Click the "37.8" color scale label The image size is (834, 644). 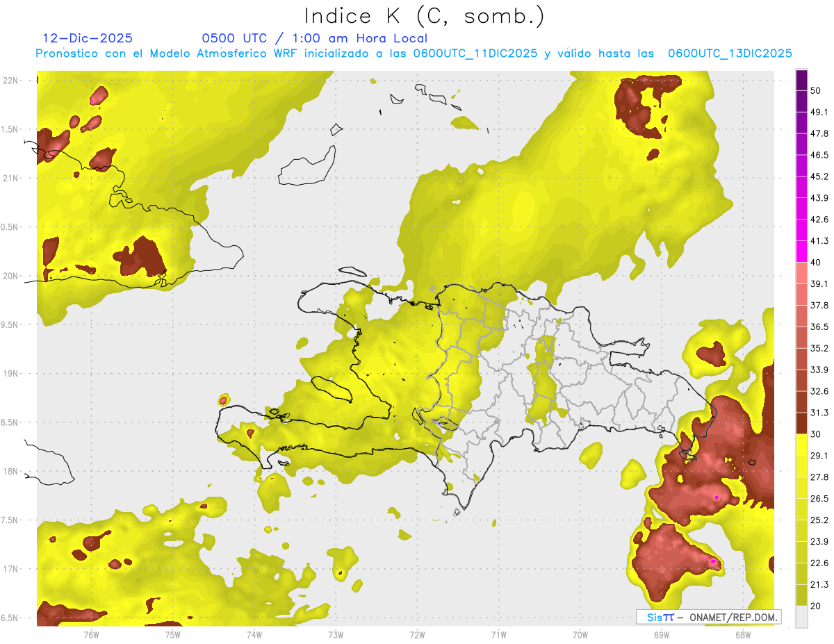tap(819, 305)
